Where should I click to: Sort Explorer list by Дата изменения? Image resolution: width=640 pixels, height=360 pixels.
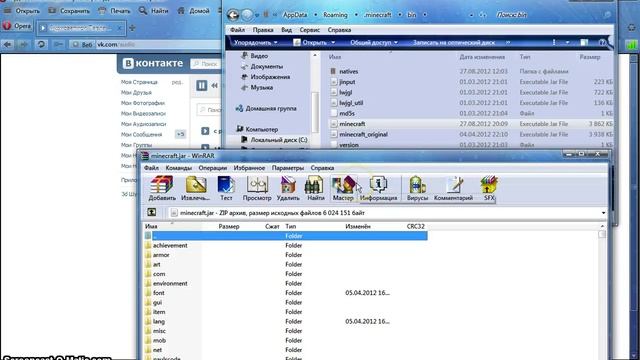coord(482,57)
